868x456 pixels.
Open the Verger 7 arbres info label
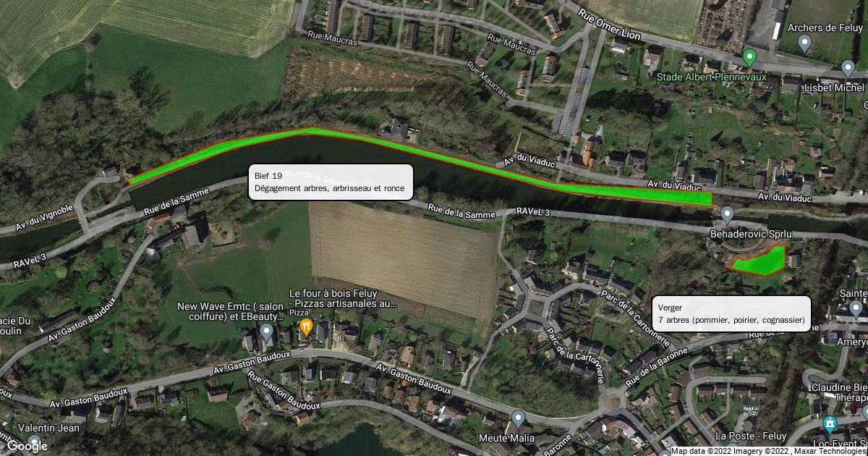coord(732,313)
